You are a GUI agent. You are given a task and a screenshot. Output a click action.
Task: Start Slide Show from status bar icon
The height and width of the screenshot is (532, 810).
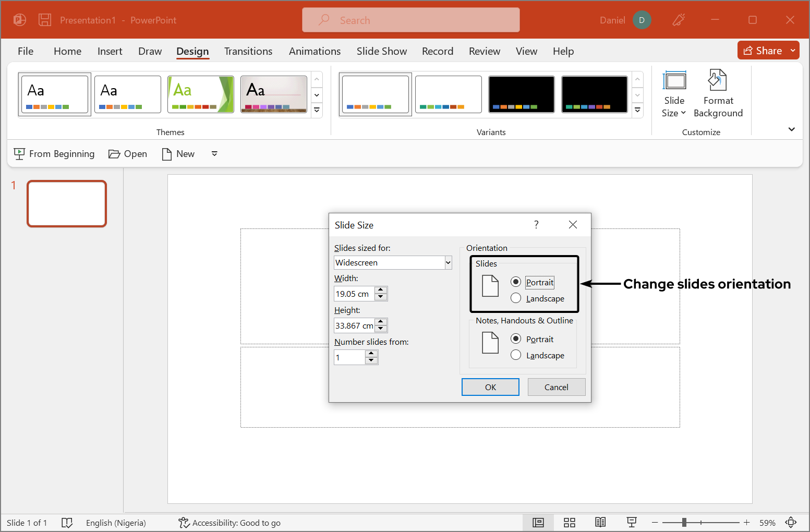tap(632, 523)
